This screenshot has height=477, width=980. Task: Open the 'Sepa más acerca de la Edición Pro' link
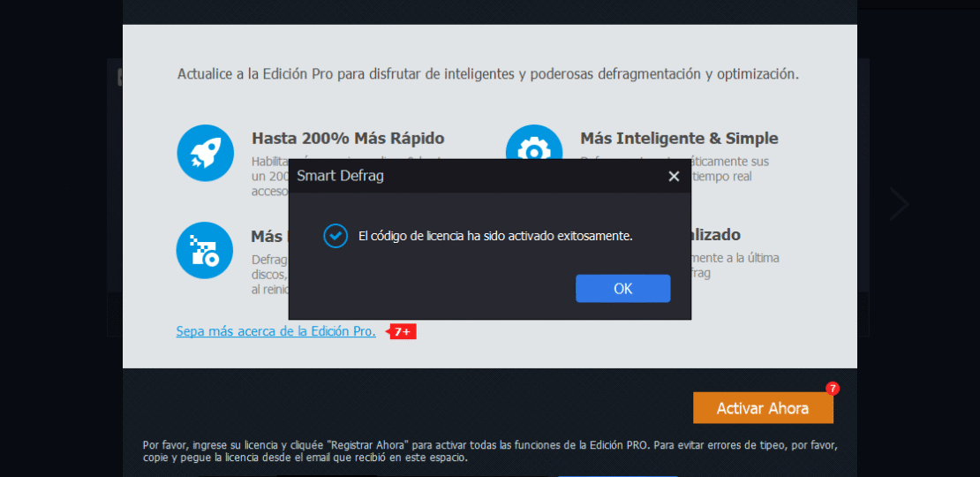276,331
